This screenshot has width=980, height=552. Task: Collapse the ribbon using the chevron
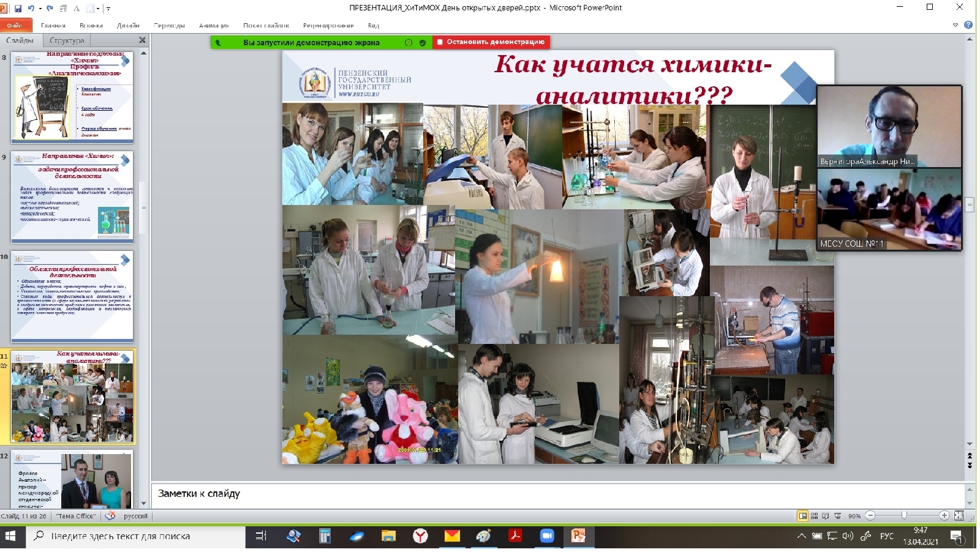pyautogui.click(x=955, y=25)
